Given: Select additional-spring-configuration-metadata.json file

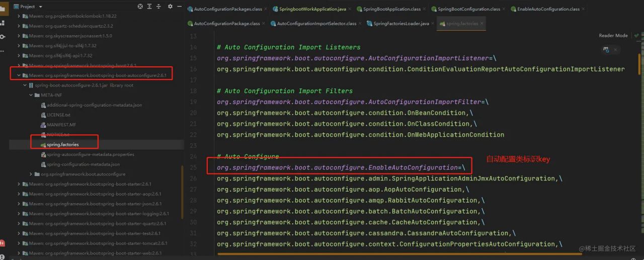Looking at the screenshot, I should coord(96,105).
